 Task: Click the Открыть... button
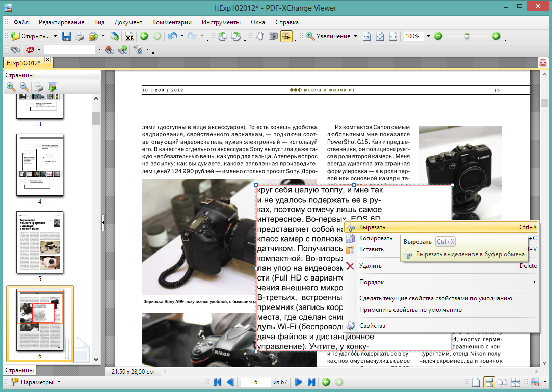point(31,36)
